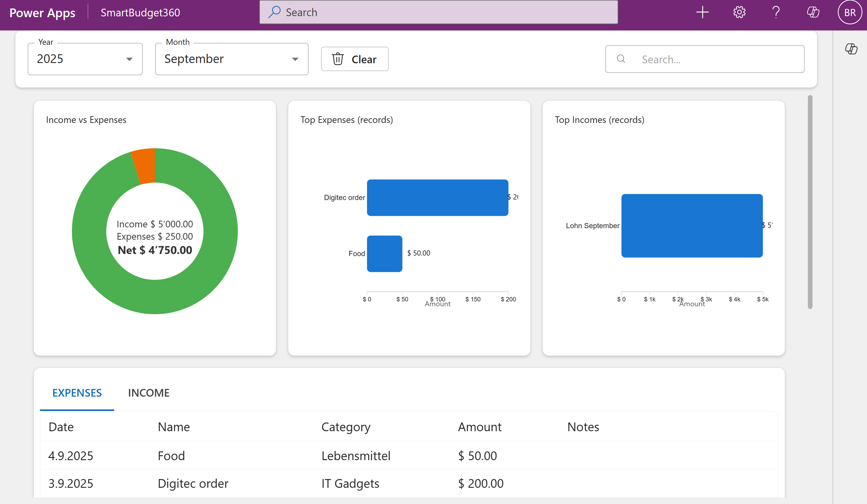The width and height of the screenshot is (867, 504).
Task: Select the EXPENSES tab
Action: (x=77, y=393)
